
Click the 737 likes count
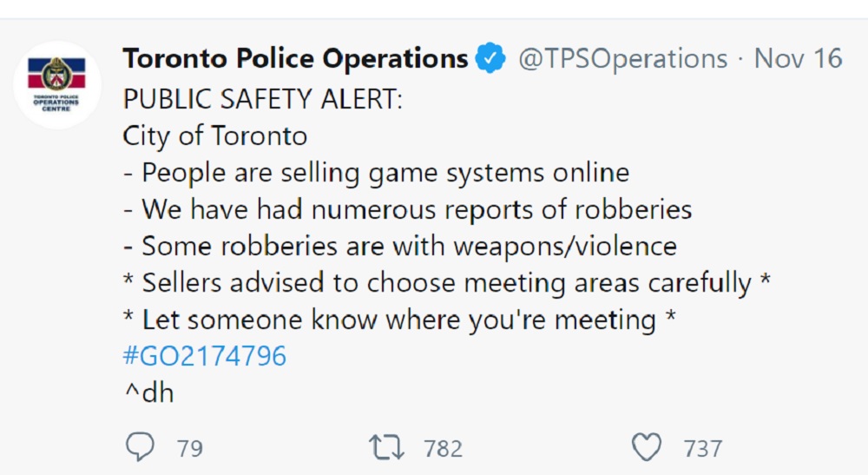click(x=703, y=448)
